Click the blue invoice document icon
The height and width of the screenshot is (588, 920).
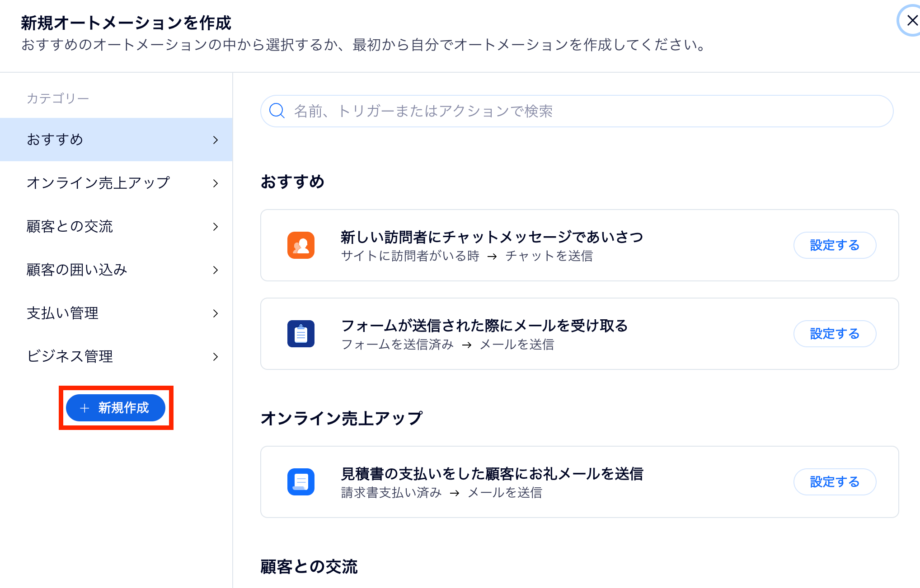(300, 482)
